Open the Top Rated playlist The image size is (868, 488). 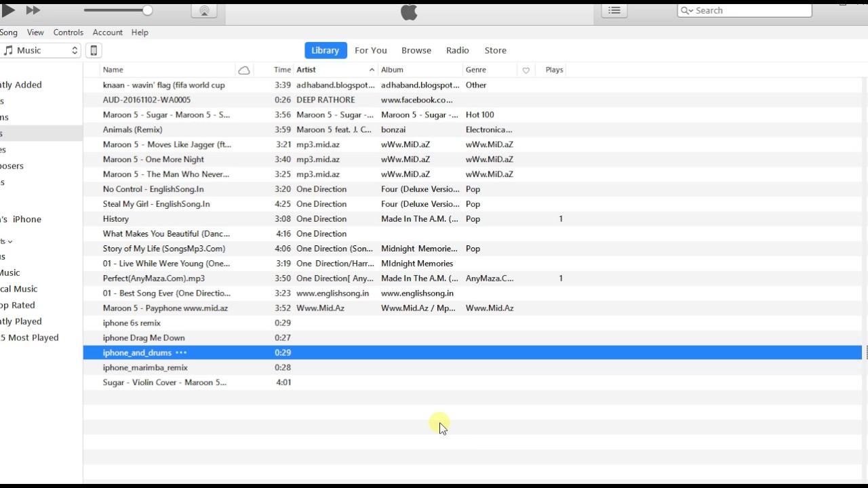coord(18,305)
